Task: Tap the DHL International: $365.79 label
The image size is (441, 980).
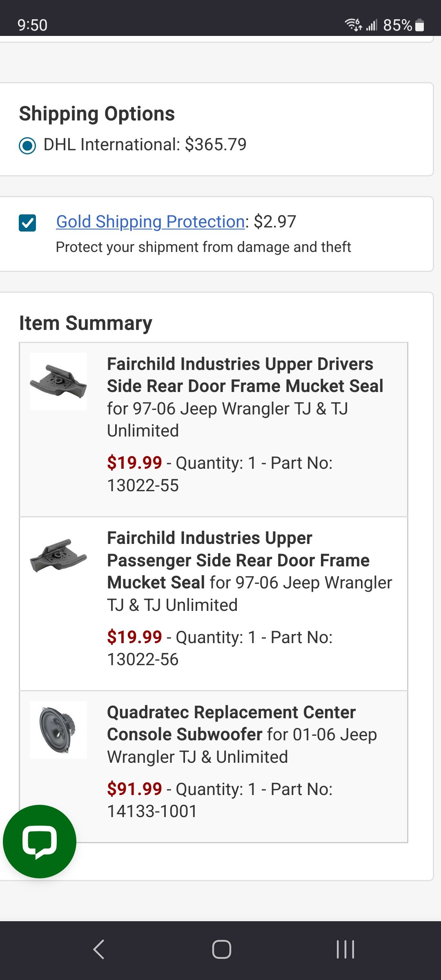Action: click(145, 145)
